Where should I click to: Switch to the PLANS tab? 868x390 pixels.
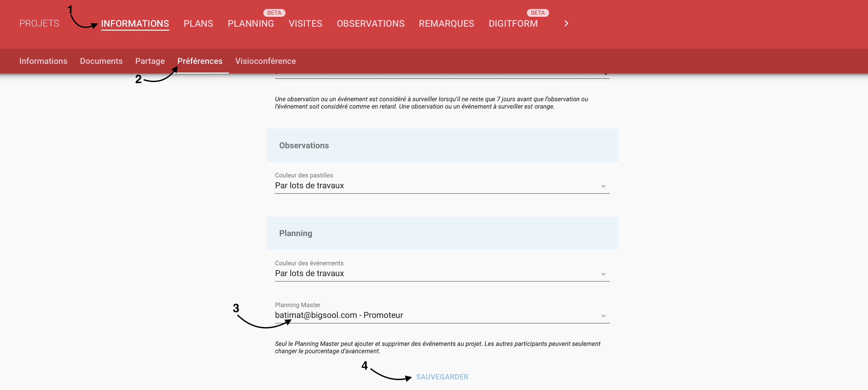198,23
